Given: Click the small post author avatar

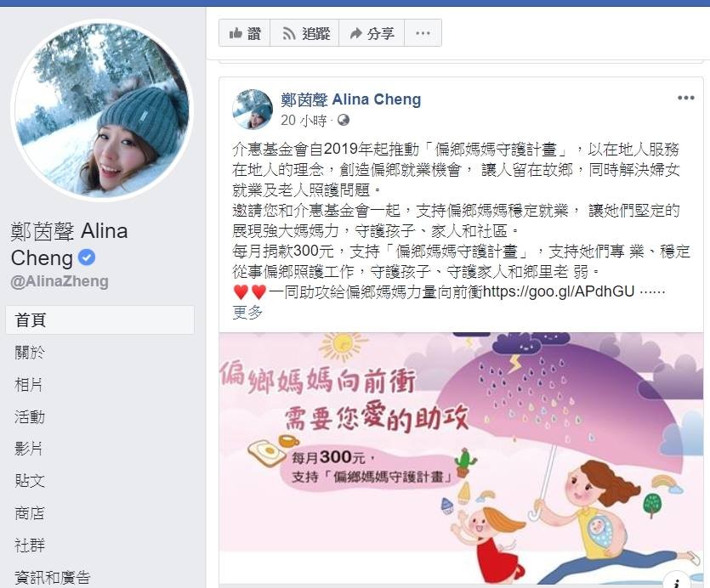Looking at the screenshot, I should click(x=253, y=109).
